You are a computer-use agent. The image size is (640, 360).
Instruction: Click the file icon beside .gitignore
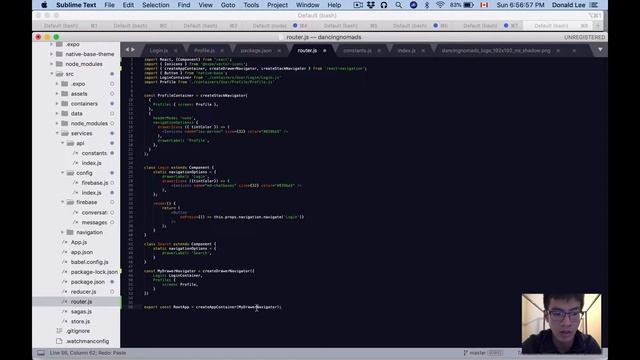(59, 331)
